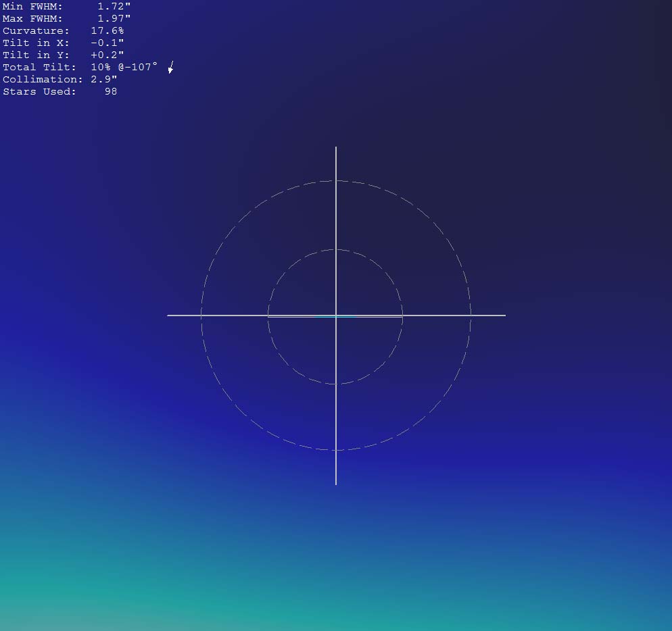This screenshot has width=672, height=631.
Task: Click the Collimation label
Action: (43, 79)
